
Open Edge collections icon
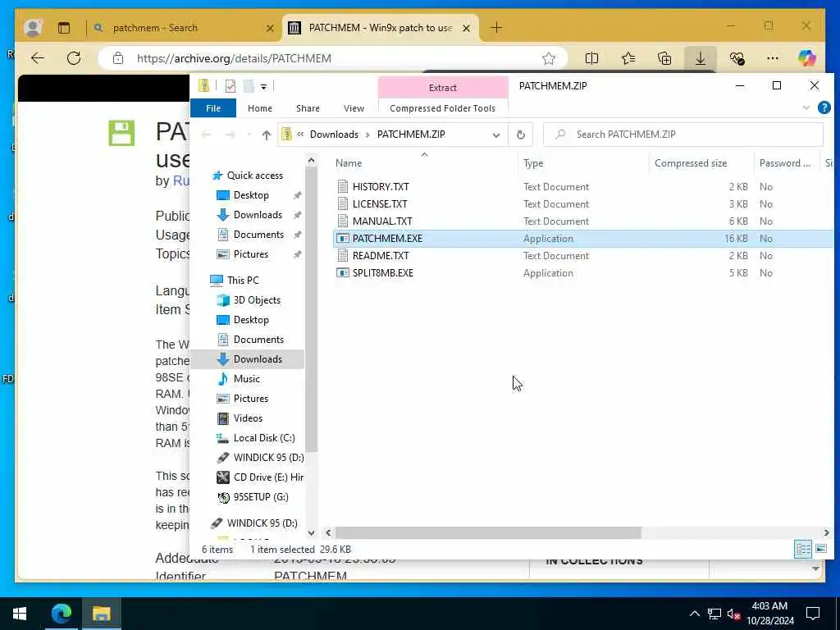click(x=664, y=58)
